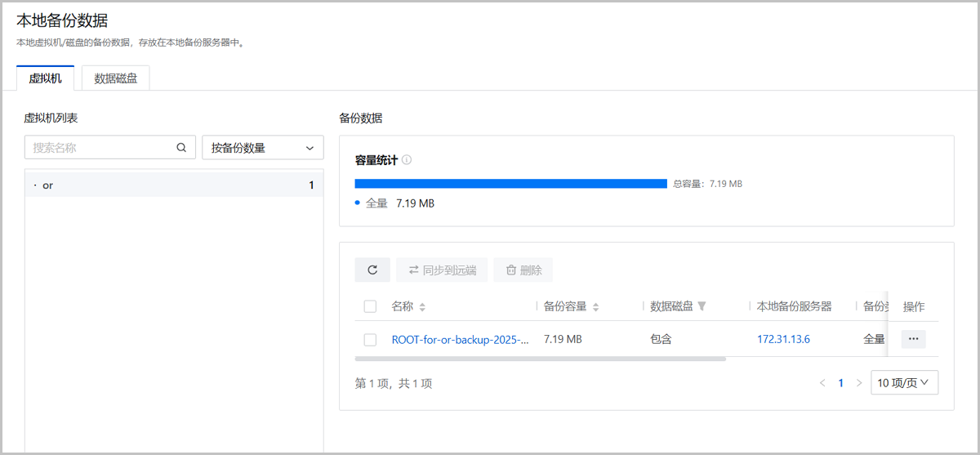Click the capacity statistics info icon
The height and width of the screenshot is (455, 980).
point(407,160)
